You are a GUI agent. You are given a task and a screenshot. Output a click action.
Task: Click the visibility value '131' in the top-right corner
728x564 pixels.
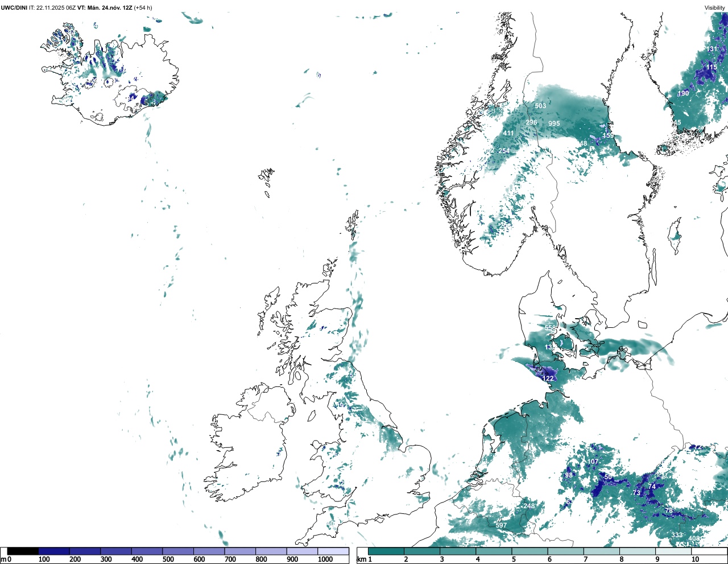coord(712,50)
